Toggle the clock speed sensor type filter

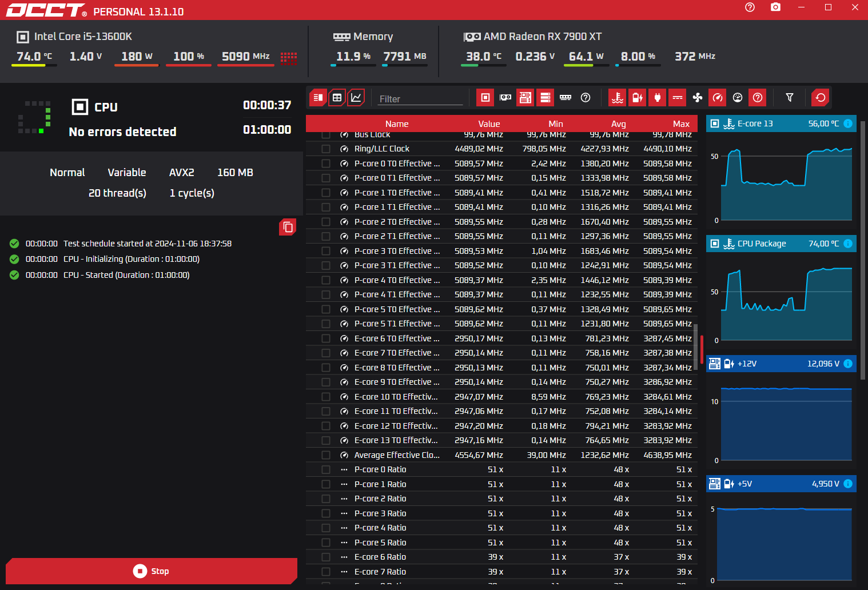tap(718, 98)
